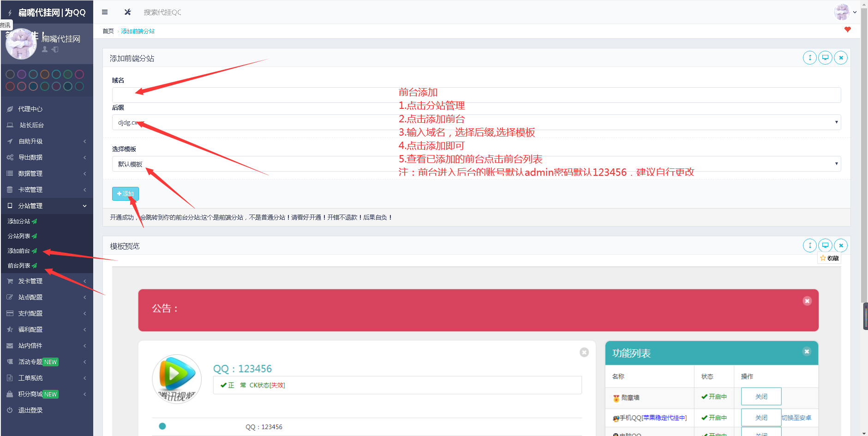Screen dimensions: 868x436
Task: Click the lightning bolt logo icon
Action: coord(10,13)
